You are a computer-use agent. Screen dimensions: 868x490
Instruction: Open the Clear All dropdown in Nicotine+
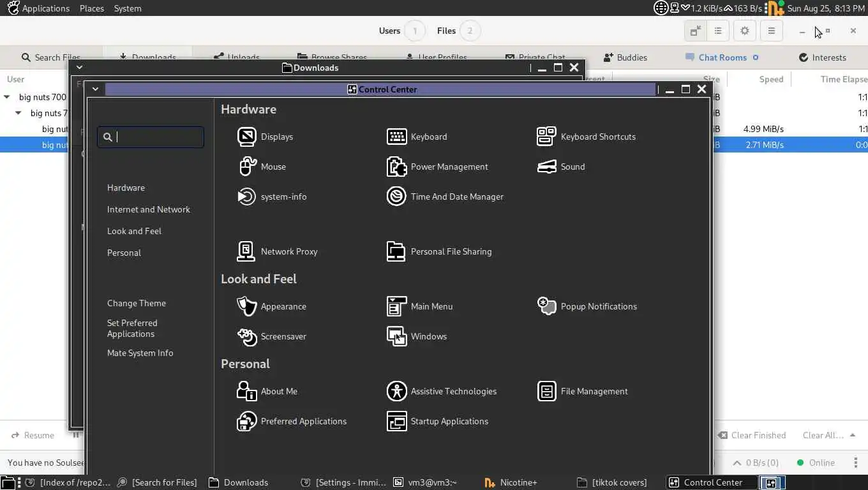click(828, 435)
